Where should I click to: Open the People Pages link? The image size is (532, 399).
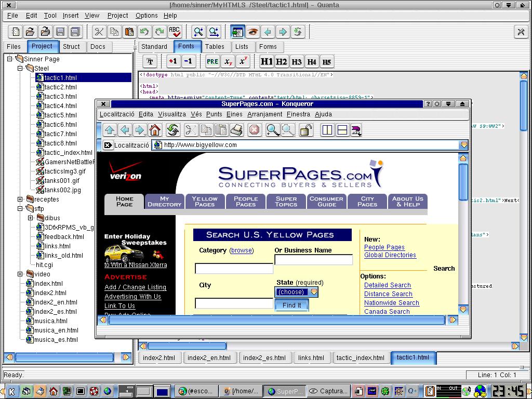[x=384, y=247]
